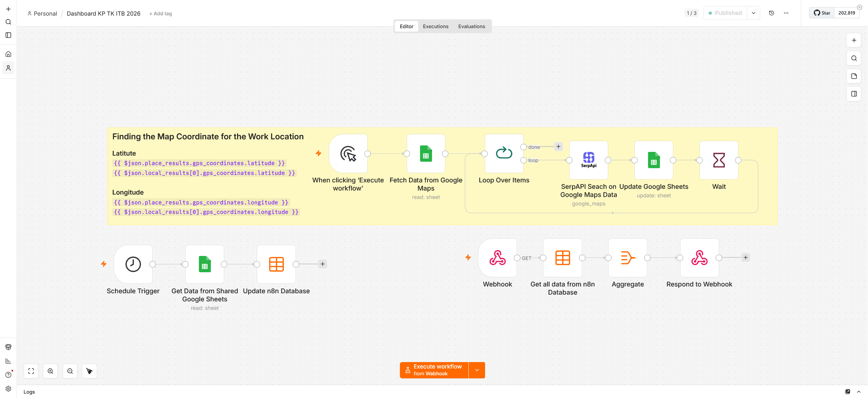Click the Update n8n Database table node
Image resolution: width=868 pixels, height=398 pixels.
(x=276, y=264)
